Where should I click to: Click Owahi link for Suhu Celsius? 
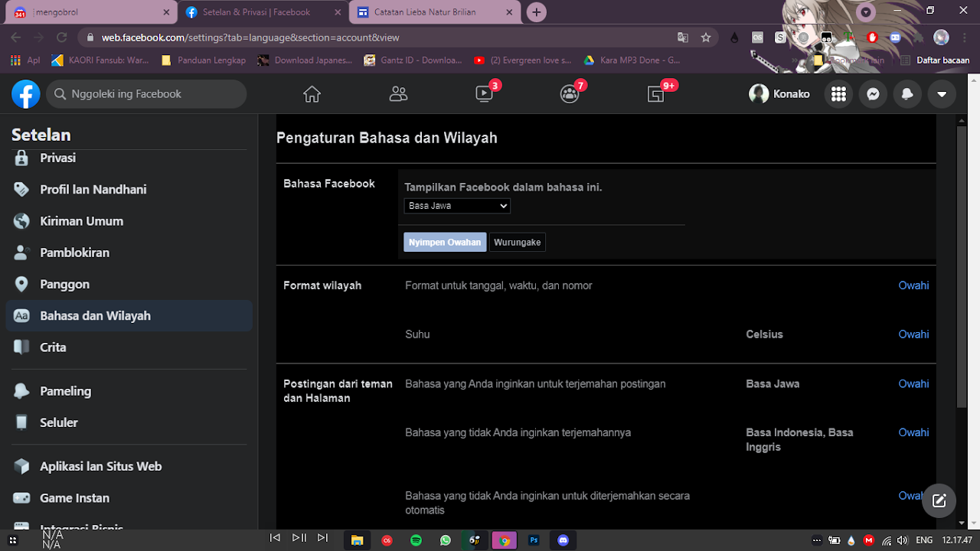(x=913, y=334)
